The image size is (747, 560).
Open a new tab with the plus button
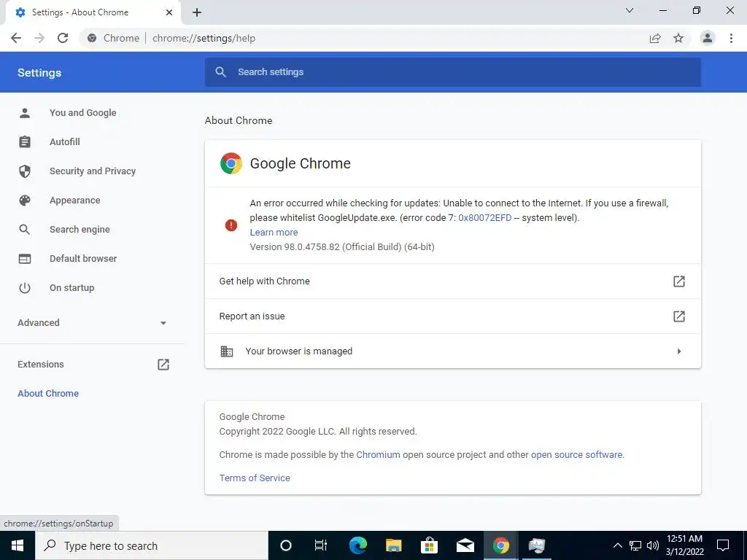[x=197, y=12]
